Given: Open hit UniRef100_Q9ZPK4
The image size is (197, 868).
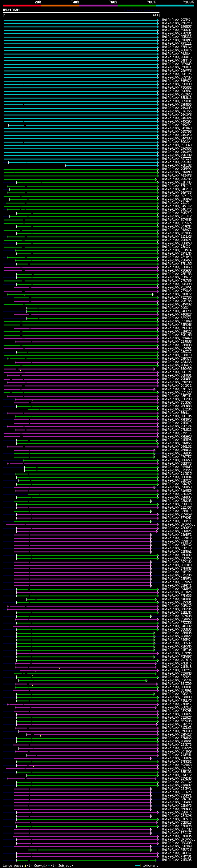Looking at the screenshot, I should [x=177, y=20].
